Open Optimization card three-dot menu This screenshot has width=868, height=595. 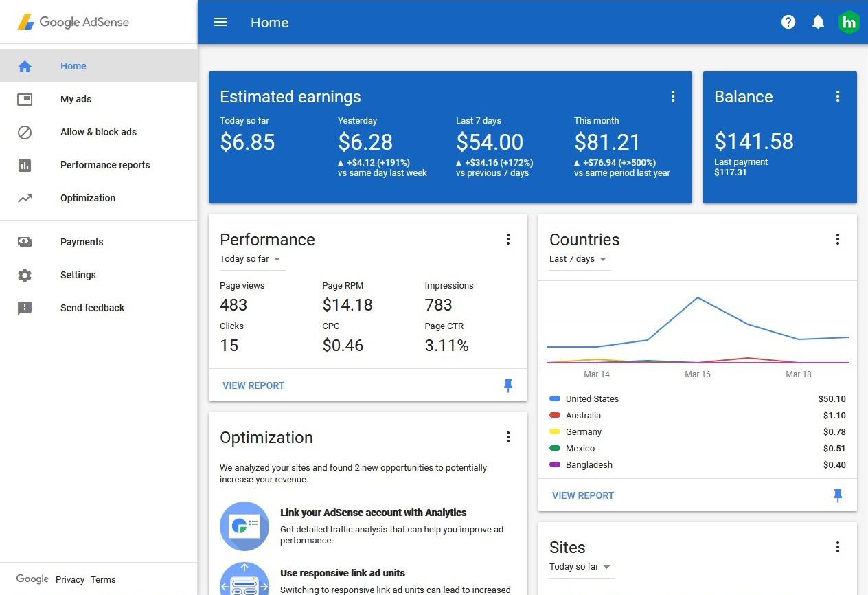(x=508, y=437)
